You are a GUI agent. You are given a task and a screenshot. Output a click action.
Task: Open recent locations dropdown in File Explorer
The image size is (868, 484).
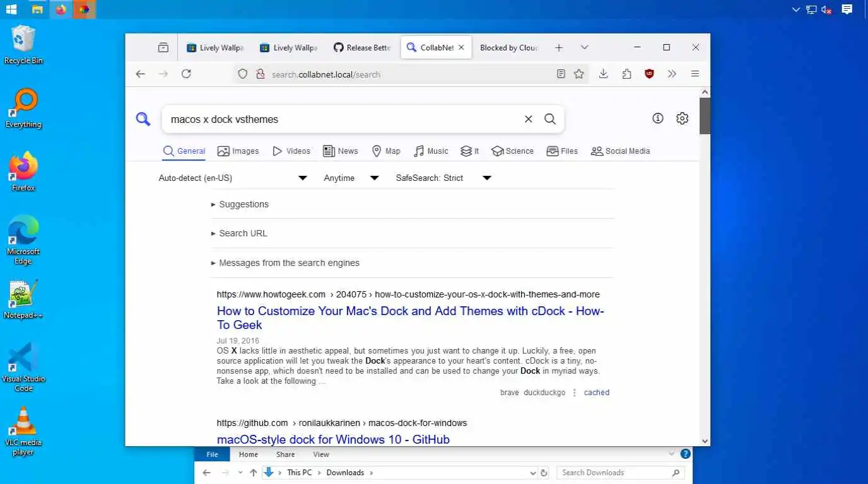(240, 473)
